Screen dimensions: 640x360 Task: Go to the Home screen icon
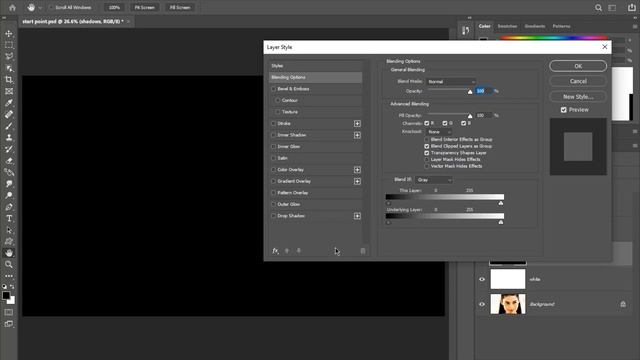[x=12, y=7]
